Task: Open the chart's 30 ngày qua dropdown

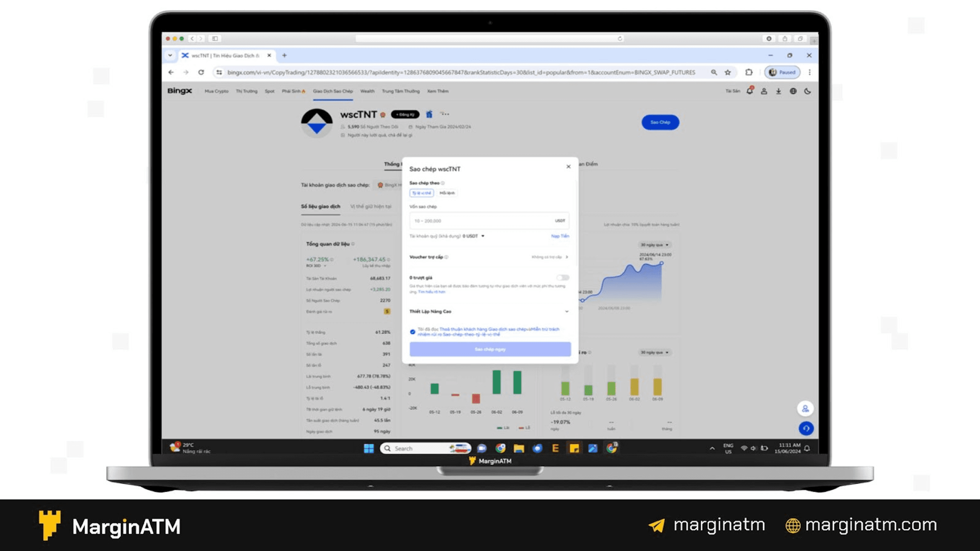Action: (x=655, y=245)
